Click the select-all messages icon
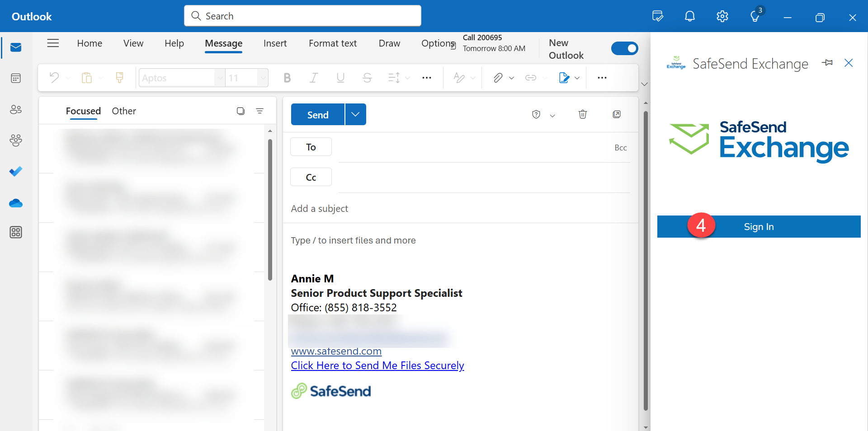The width and height of the screenshot is (868, 431). (x=241, y=111)
